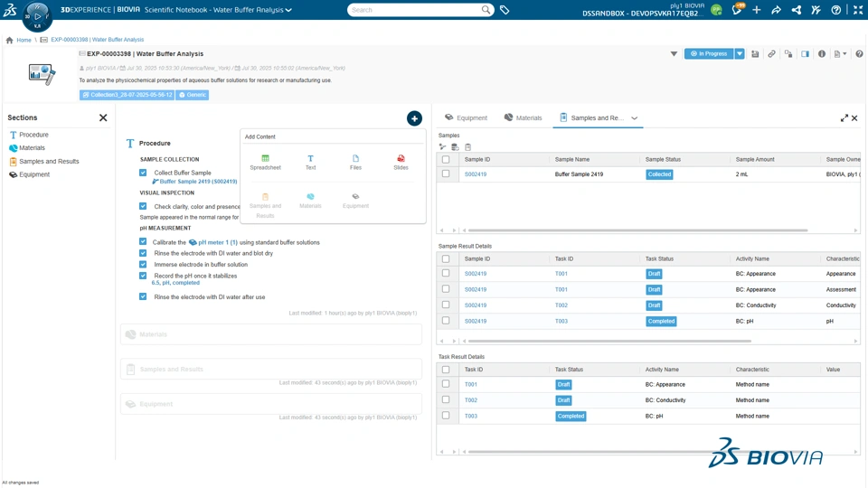The height and width of the screenshot is (488, 868).
Task: Click the Spreadsheet icon in Add Content
Action: [x=265, y=159]
